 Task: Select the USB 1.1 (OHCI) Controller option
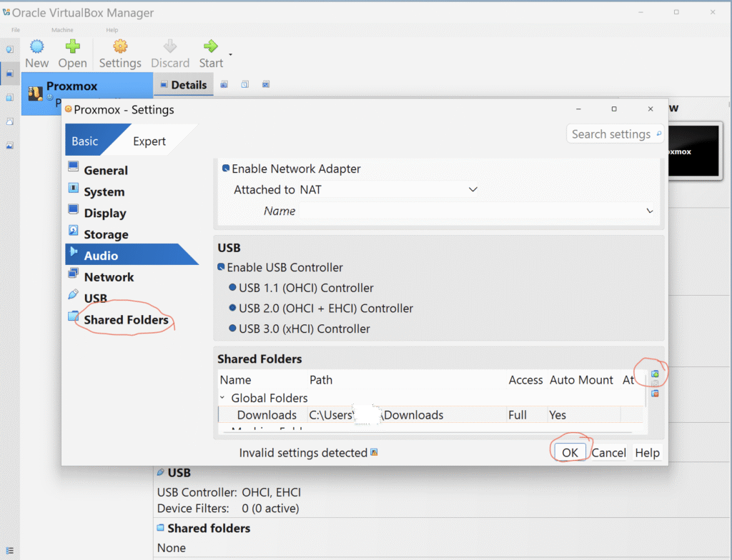pyautogui.click(x=232, y=288)
